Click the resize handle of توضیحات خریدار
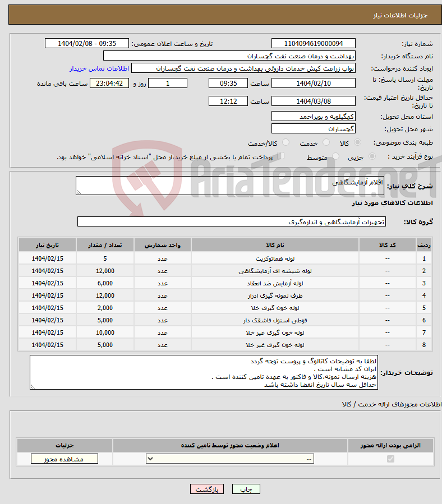The height and width of the screenshot is (504, 442). (33, 387)
